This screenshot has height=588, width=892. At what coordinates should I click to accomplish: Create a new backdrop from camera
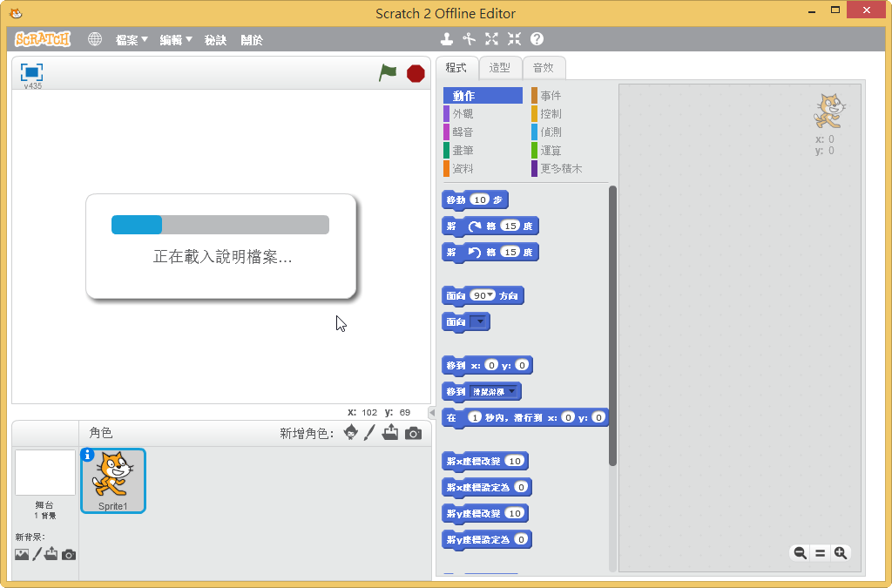(69, 554)
